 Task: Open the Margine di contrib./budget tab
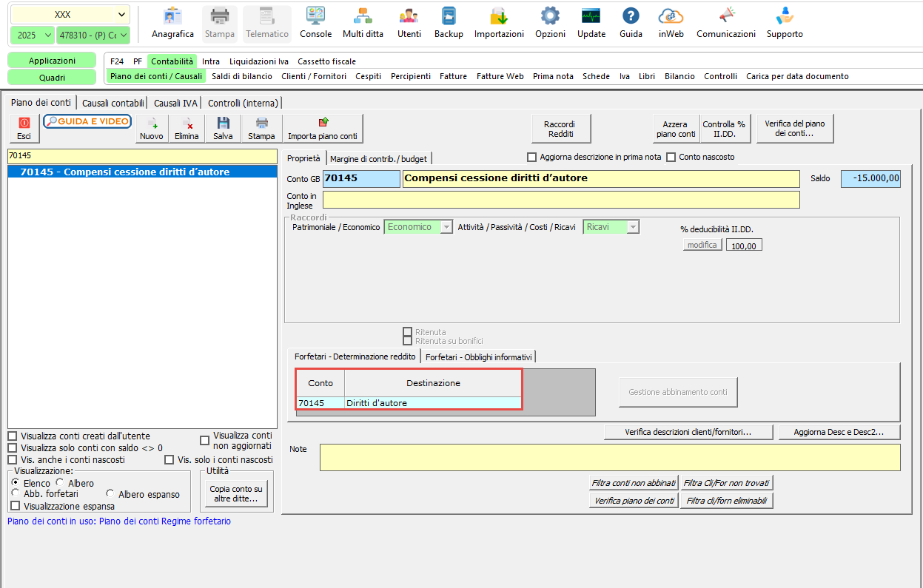[x=379, y=158]
